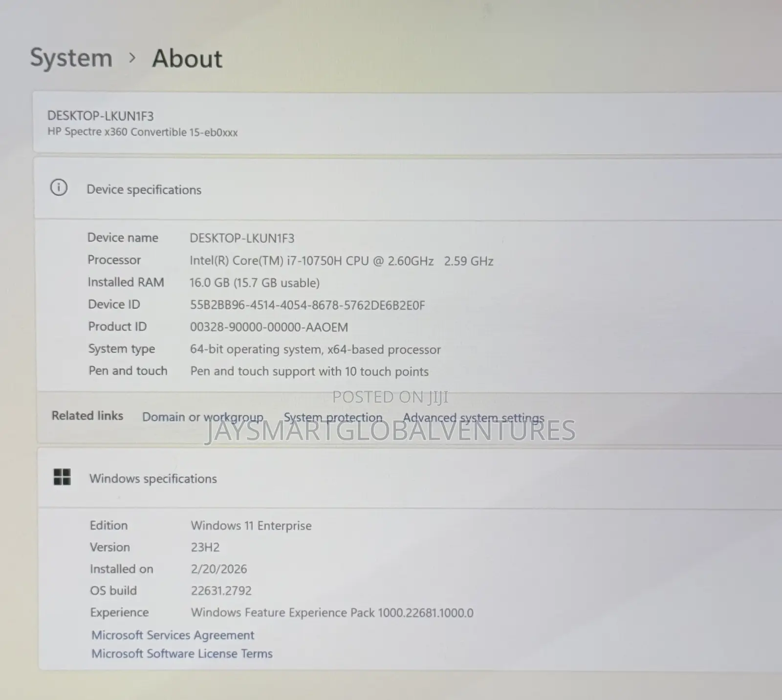This screenshot has height=700, width=782.
Task: Open System protection link
Action: coord(333,418)
